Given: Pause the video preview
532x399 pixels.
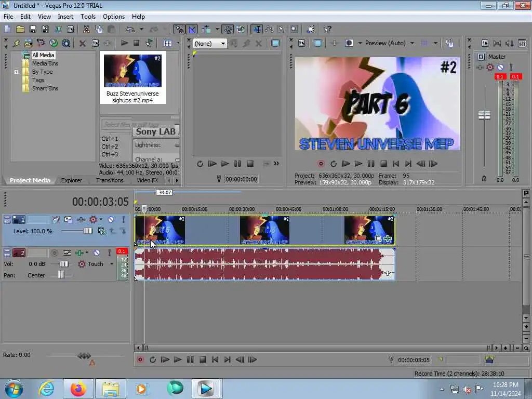Looking at the screenshot, I should point(371,164).
